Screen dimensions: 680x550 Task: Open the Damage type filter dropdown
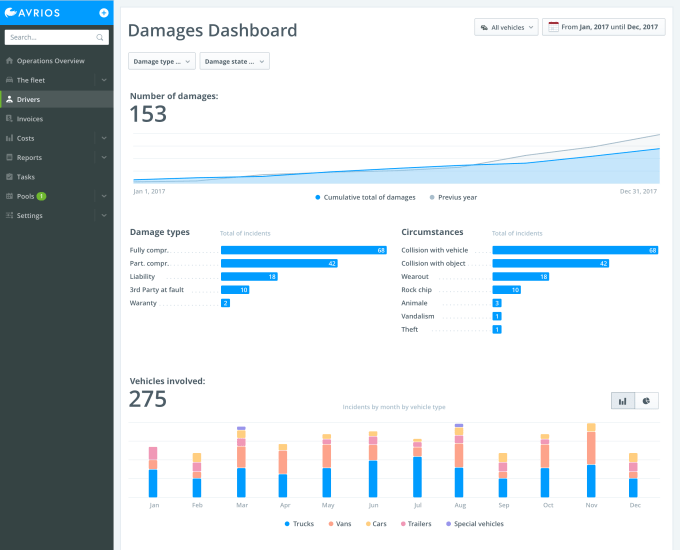click(x=161, y=62)
